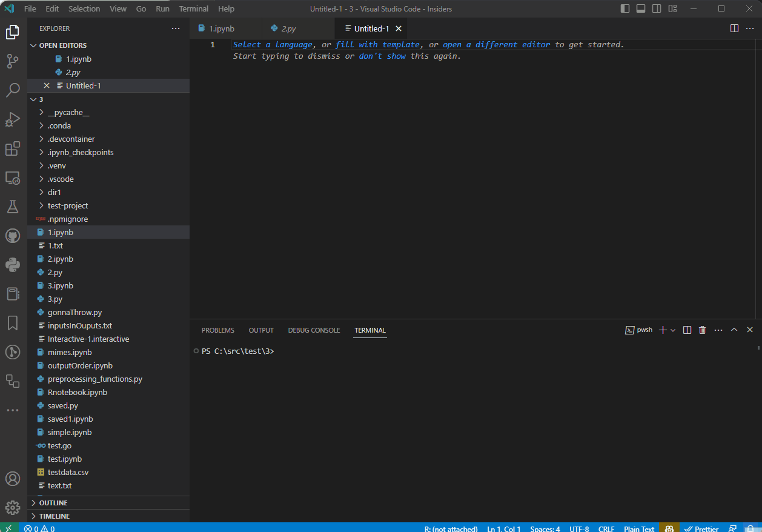Viewport: 762px width, 532px height.
Task: Open the Manage gear menu
Action: pyautogui.click(x=13, y=508)
